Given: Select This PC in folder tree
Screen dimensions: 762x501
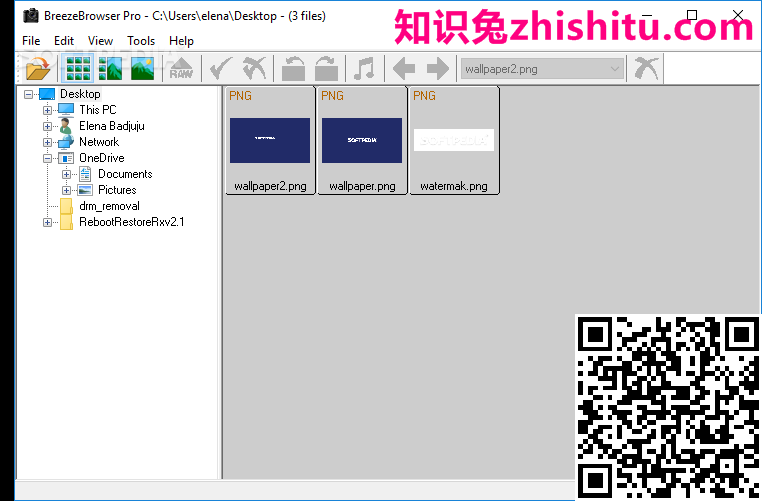Looking at the screenshot, I should [x=98, y=110].
